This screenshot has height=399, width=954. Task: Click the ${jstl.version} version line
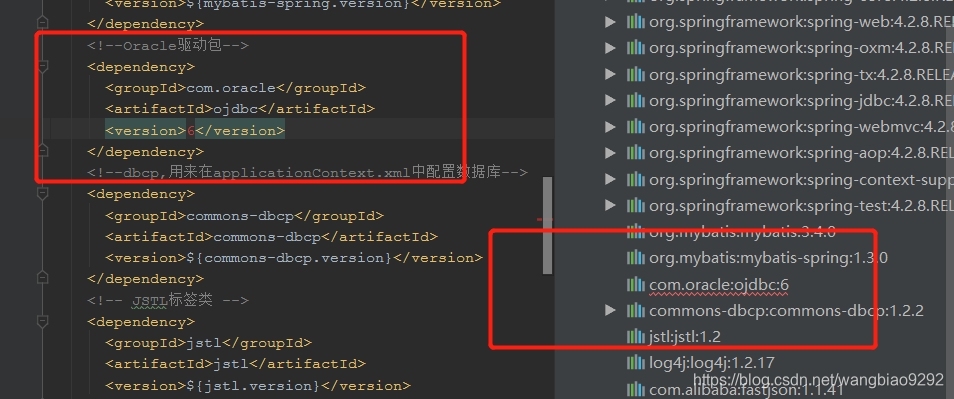(258, 385)
